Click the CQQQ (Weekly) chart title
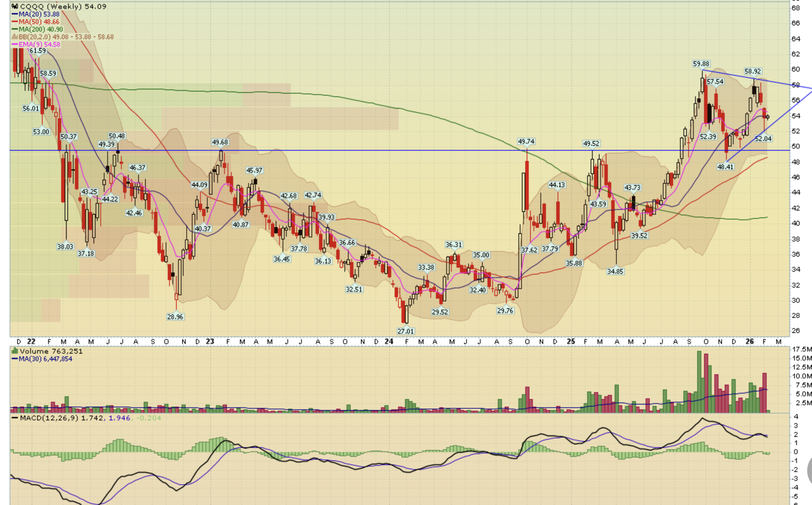The width and height of the screenshot is (812, 505). click(51, 7)
